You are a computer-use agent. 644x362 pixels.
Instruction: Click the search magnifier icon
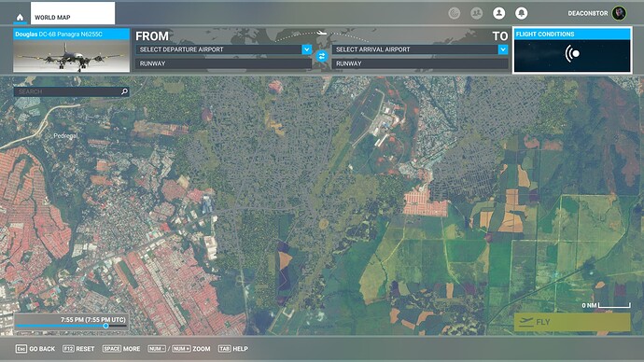click(124, 91)
